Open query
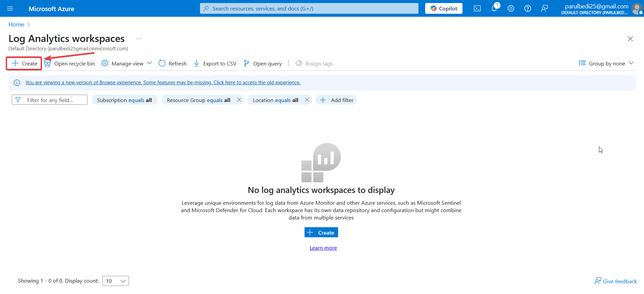644x294 pixels. point(263,63)
